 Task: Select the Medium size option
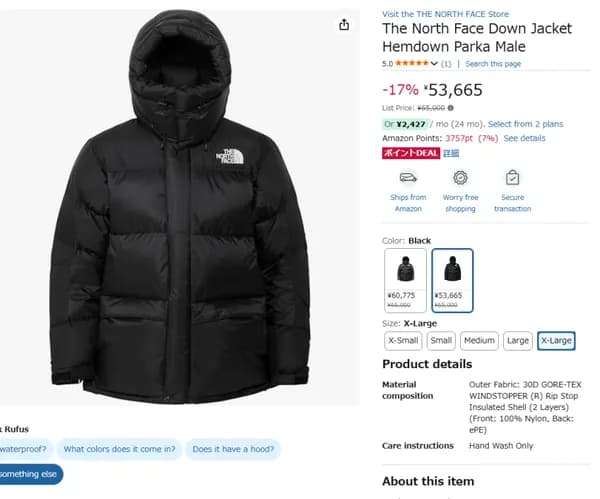click(479, 341)
